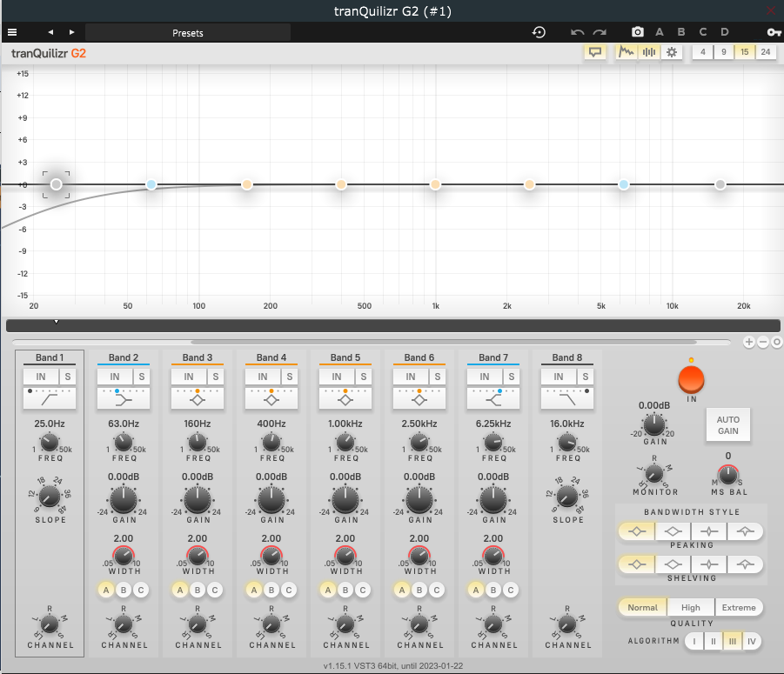
Task: Select shape C for Band 7
Action: [511, 590]
